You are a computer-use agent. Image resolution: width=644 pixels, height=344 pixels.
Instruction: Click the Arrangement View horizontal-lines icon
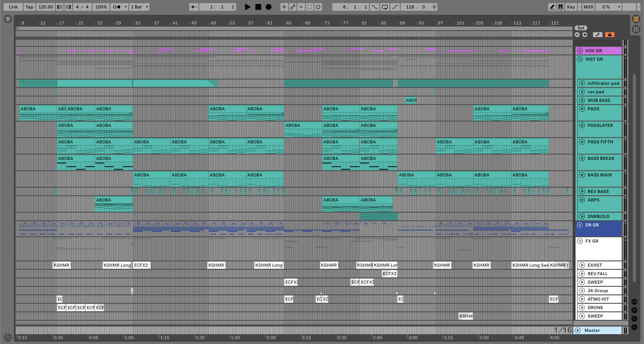[x=636, y=19]
